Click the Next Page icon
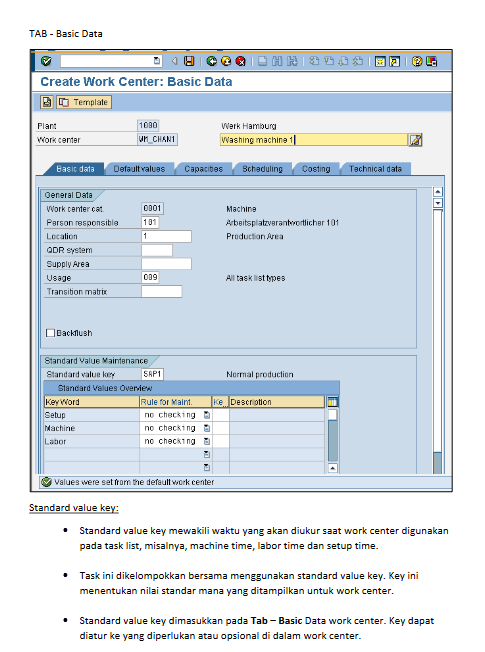This screenshot has width=485, height=652. 343,62
